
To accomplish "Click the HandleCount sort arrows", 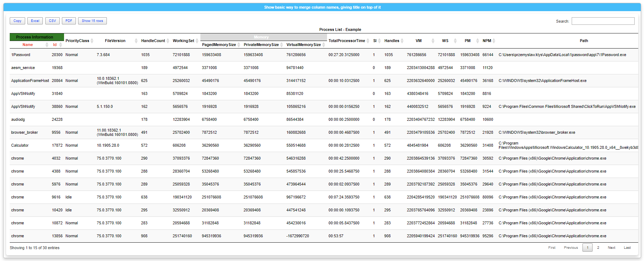I will tap(168, 41).
